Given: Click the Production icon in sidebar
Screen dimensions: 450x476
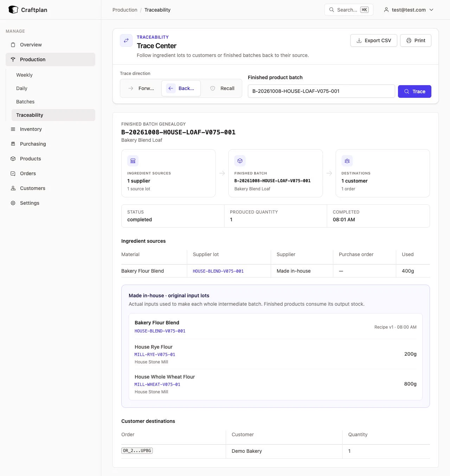Looking at the screenshot, I should pyautogui.click(x=13, y=59).
